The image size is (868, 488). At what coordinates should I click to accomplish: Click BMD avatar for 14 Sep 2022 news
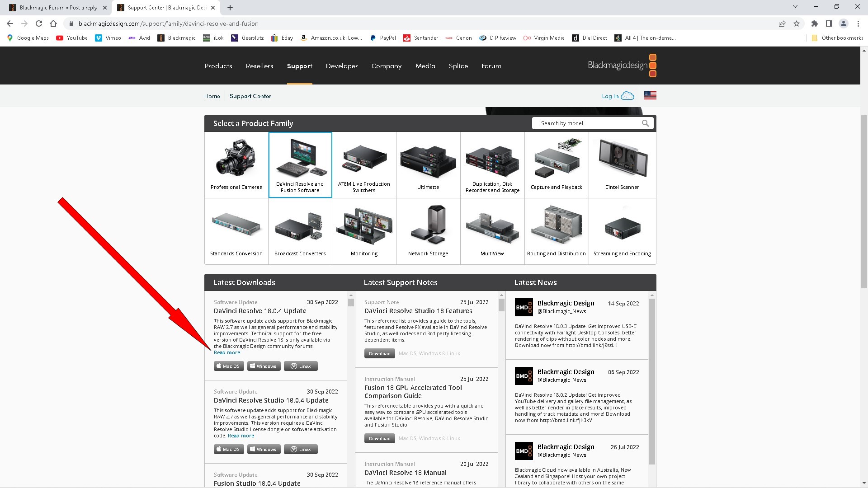(524, 307)
